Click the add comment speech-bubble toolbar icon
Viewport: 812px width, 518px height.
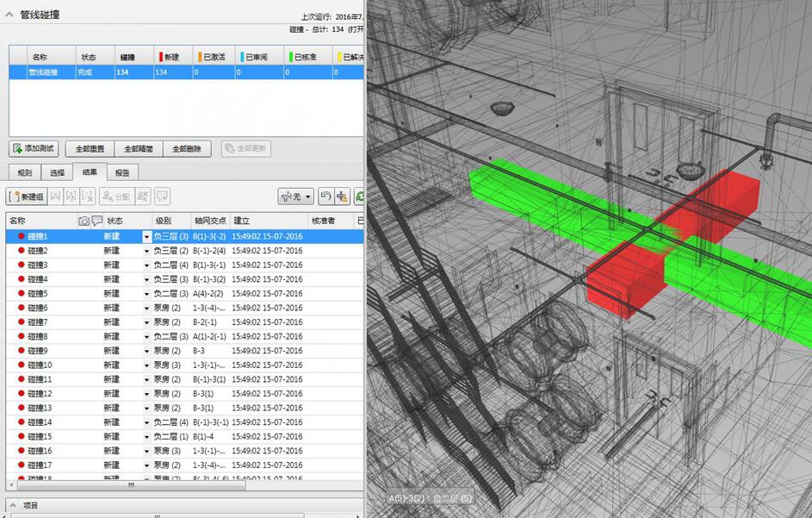[162, 197]
